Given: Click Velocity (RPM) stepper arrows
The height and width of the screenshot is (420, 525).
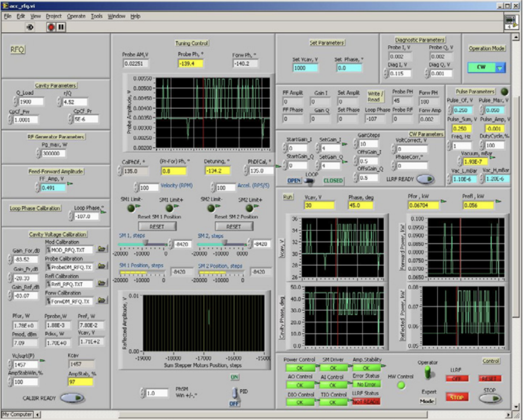Looking at the screenshot, I should click(x=136, y=187).
